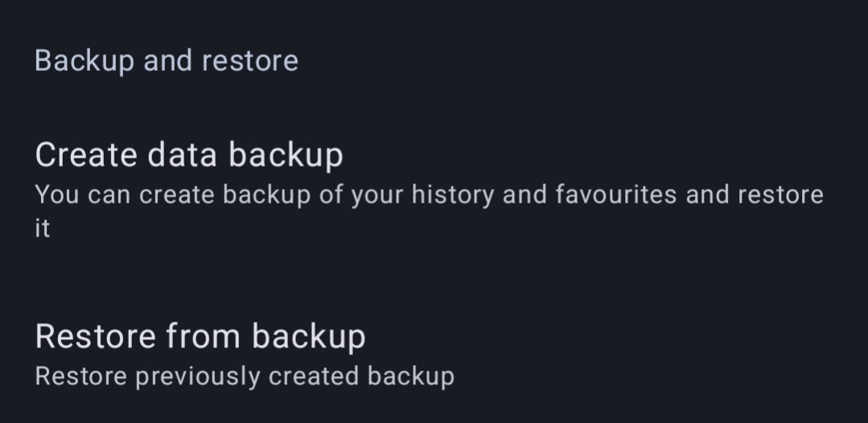
Task: Tap the history and favourites backup description
Action: pyautogui.click(x=429, y=195)
